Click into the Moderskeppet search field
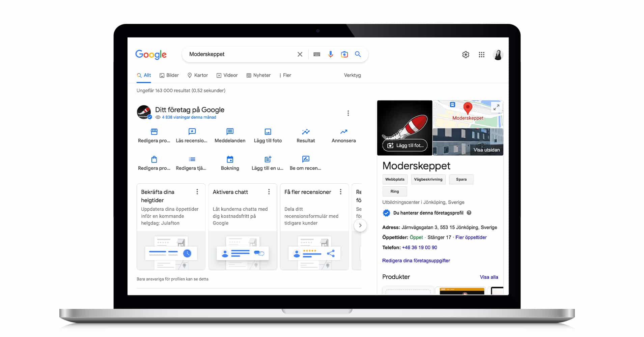 (240, 54)
